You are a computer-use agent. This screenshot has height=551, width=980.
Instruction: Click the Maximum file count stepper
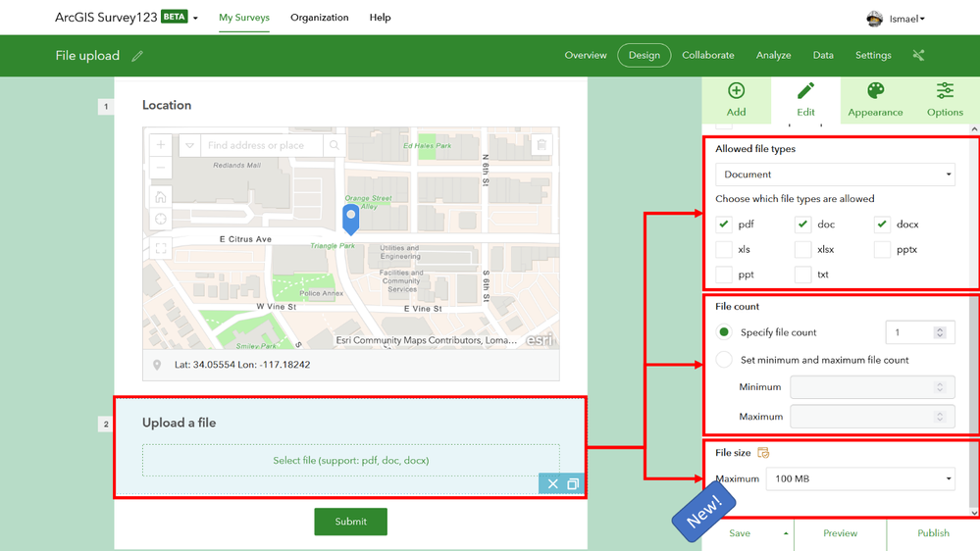tap(940, 416)
